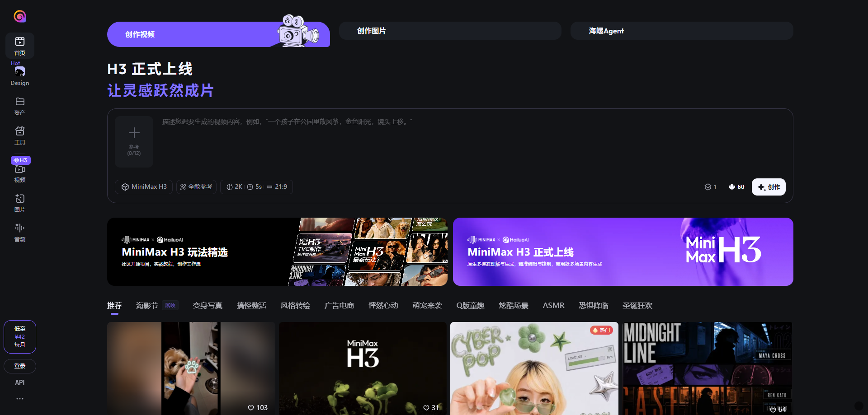The width and height of the screenshot is (868, 415).
Task: Select the 创作图片 tab
Action: click(450, 31)
